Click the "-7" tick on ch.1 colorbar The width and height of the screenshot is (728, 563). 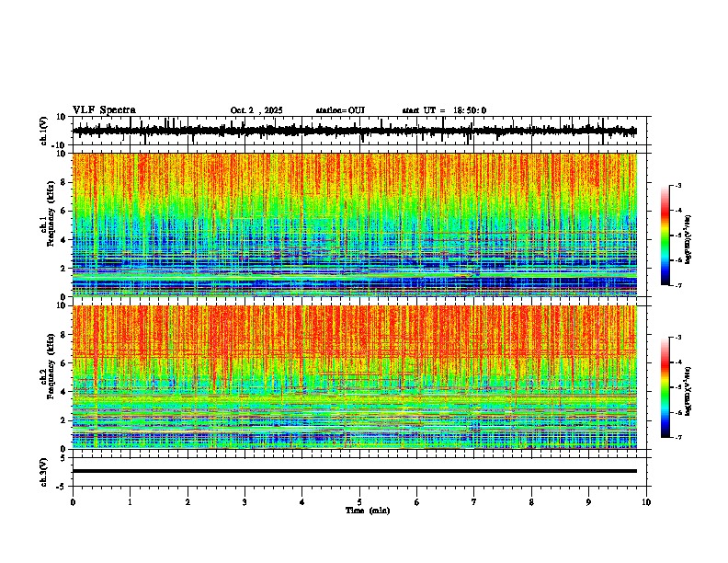(677, 285)
